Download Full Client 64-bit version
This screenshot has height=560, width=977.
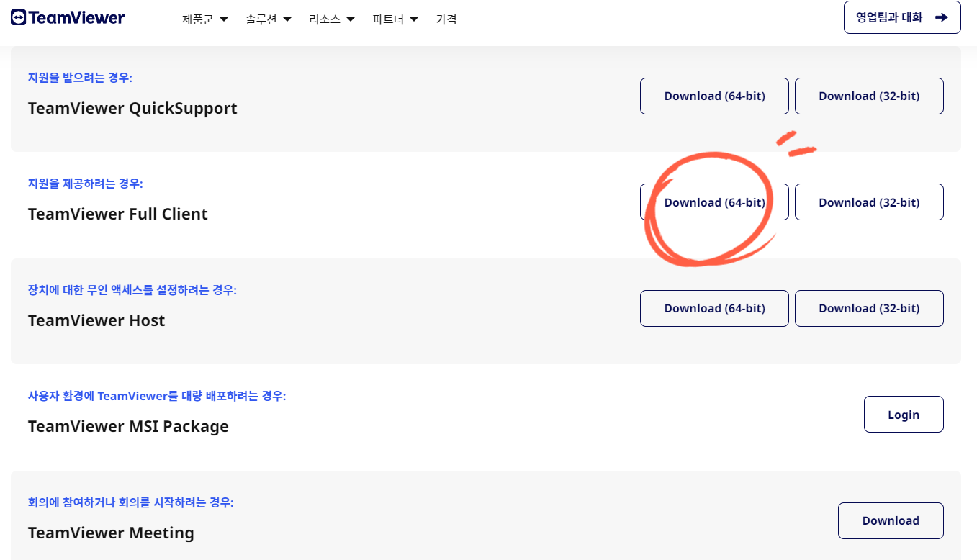(x=714, y=202)
